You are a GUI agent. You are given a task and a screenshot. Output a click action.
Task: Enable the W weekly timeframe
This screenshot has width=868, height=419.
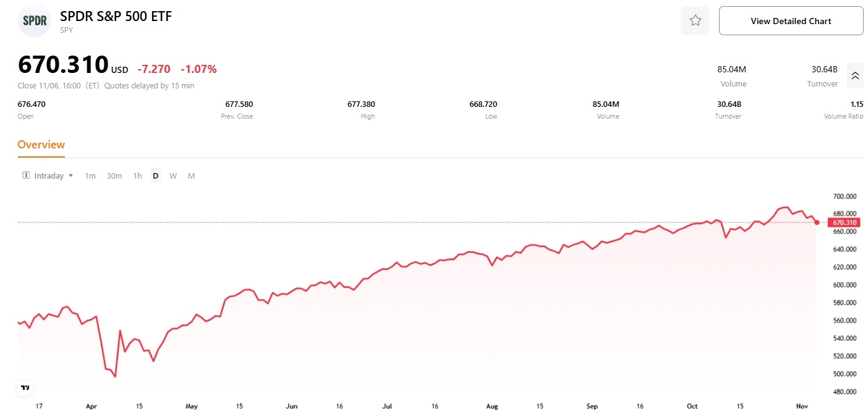pyautogui.click(x=173, y=176)
